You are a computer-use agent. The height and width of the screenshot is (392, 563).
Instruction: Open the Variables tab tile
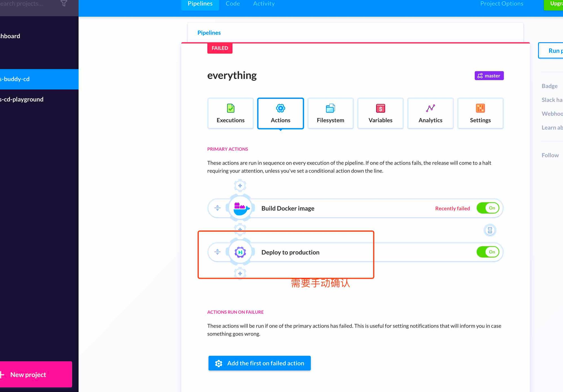click(380, 113)
